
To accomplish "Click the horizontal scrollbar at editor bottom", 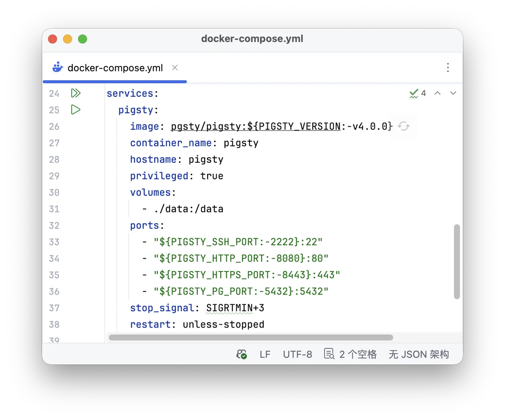I will point(250,337).
